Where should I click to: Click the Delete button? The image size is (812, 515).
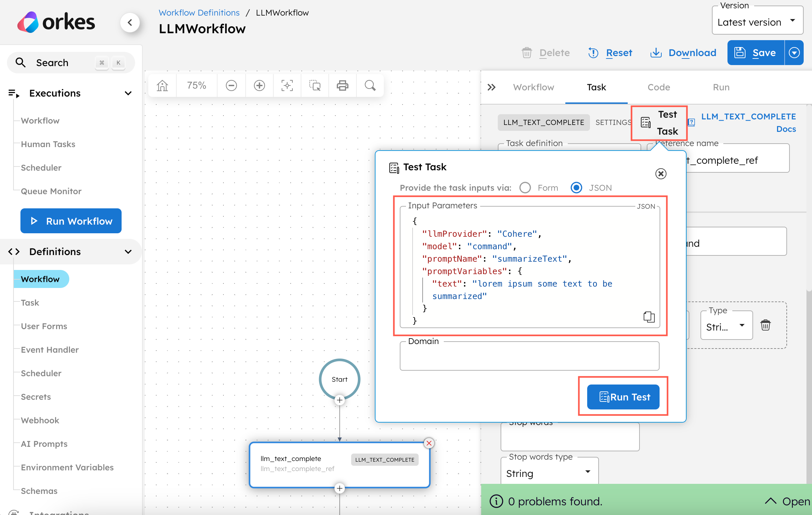[x=546, y=53]
